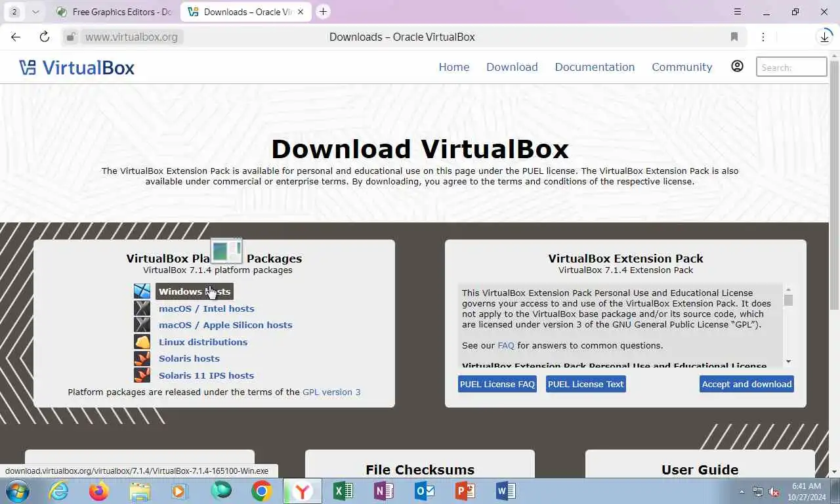
Task: Open OneNote from taskbar
Action: (384, 491)
